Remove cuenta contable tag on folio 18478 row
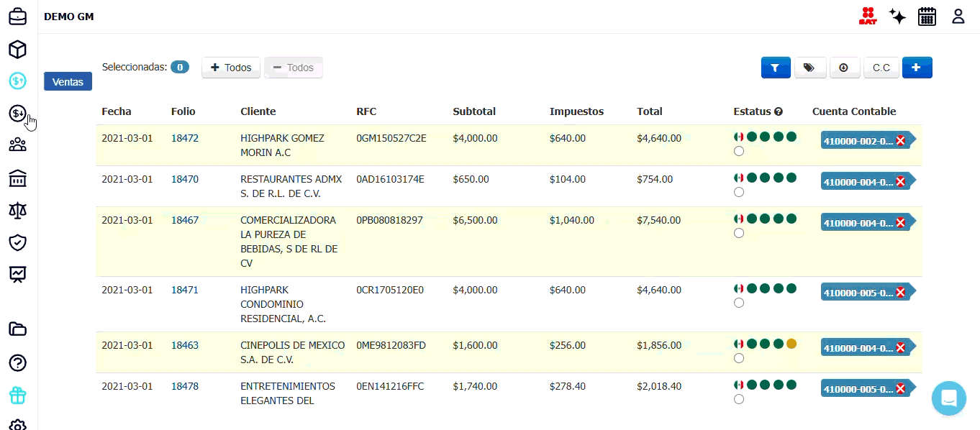The image size is (980, 430). click(x=900, y=389)
